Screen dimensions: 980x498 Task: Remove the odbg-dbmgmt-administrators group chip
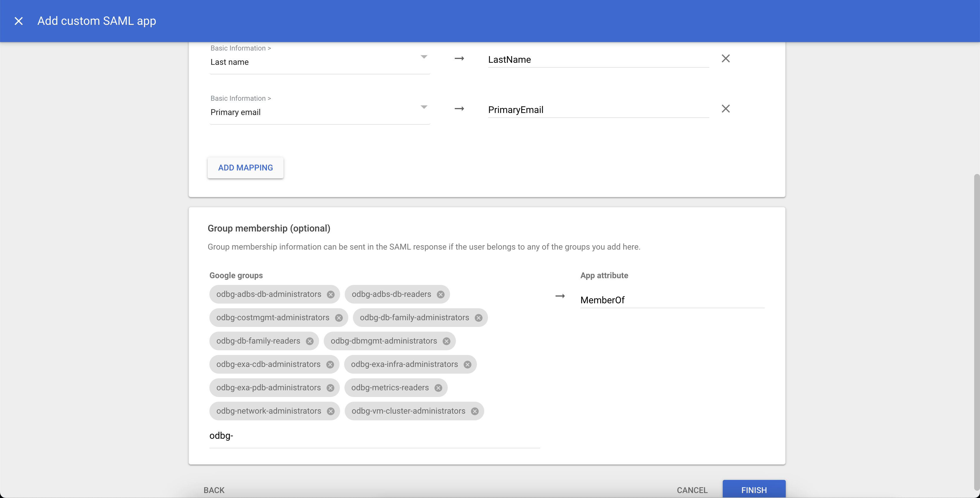tap(446, 341)
